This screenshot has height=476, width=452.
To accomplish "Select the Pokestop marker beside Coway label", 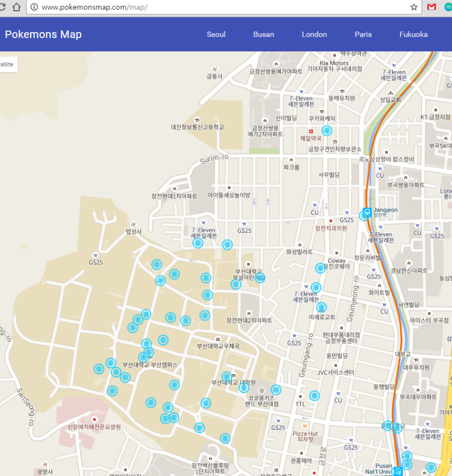I will click(x=320, y=268).
